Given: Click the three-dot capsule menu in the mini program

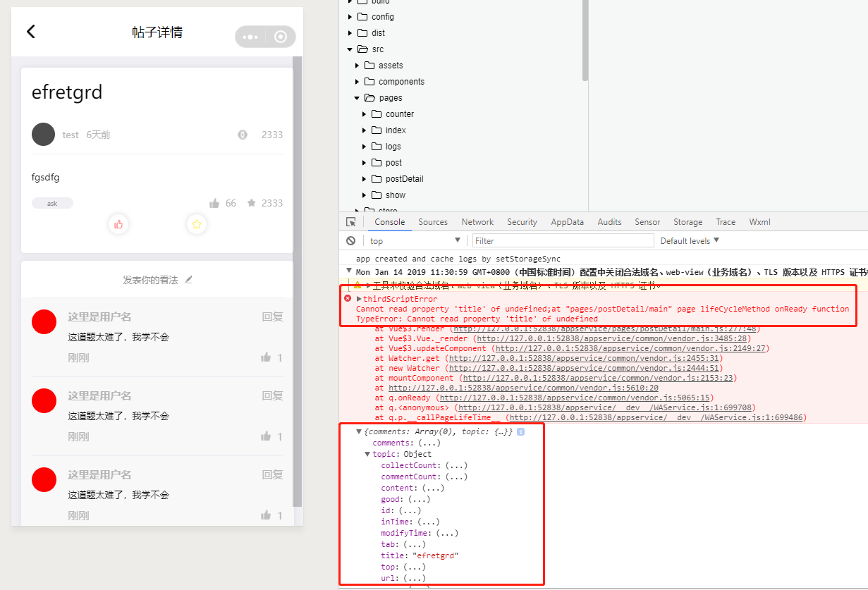Looking at the screenshot, I should [x=252, y=37].
